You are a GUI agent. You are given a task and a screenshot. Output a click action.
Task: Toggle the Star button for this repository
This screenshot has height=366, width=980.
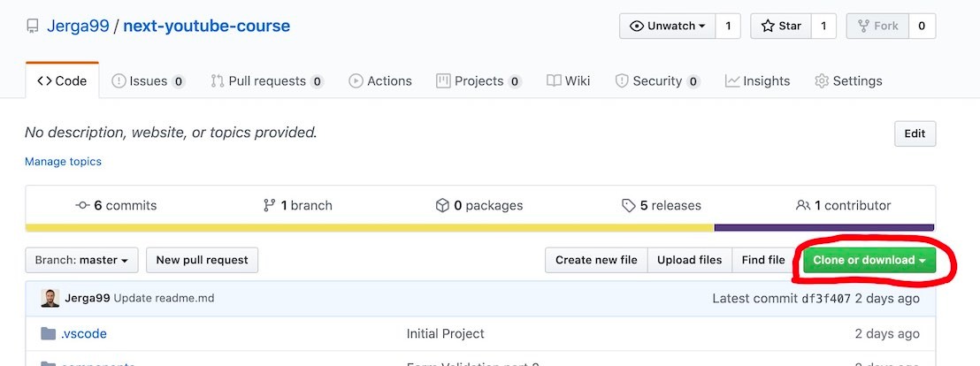[778, 27]
